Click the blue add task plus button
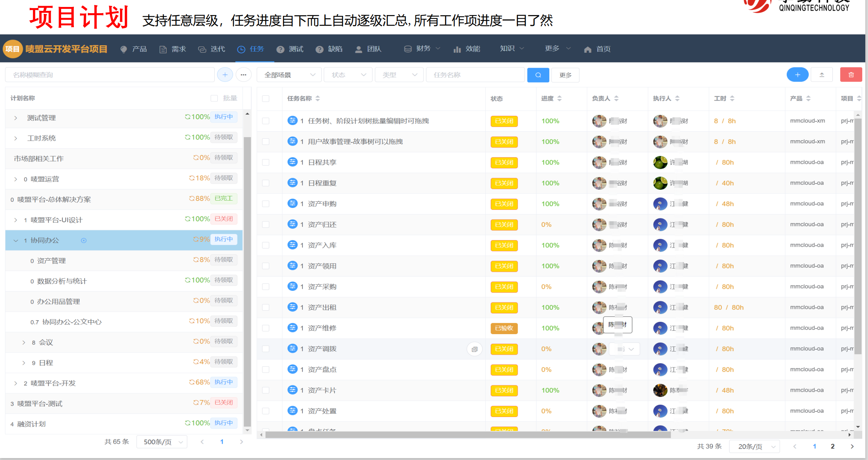This screenshot has width=868, height=460. click(x=797, y=75)
